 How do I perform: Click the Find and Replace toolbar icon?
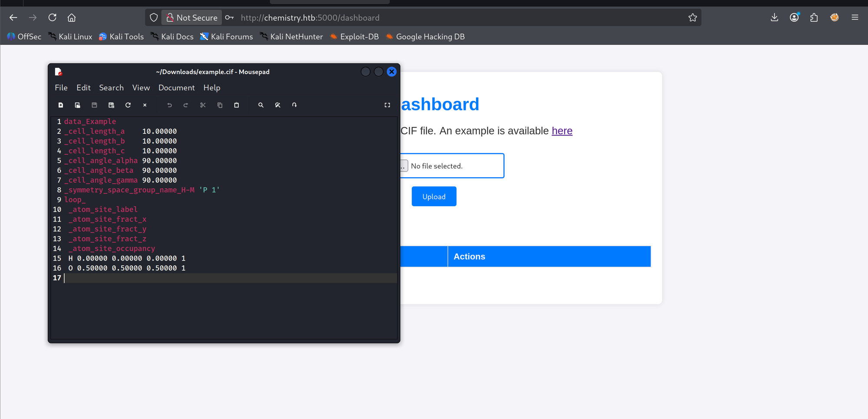[278, 105]
